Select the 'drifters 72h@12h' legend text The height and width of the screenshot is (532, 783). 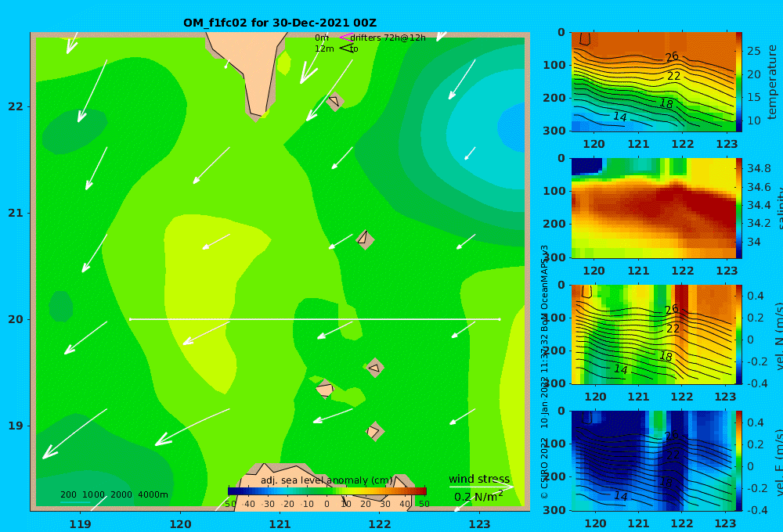click(x=388, y=38)
